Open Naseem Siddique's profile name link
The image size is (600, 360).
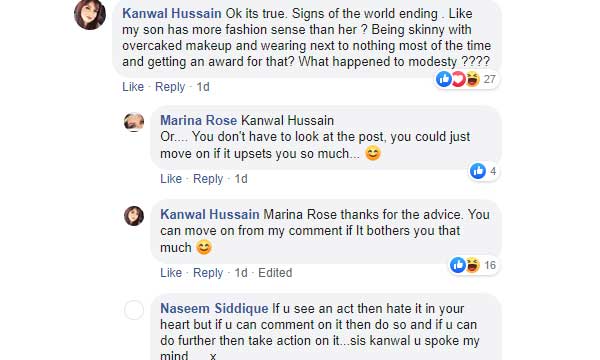click(214, 308)
